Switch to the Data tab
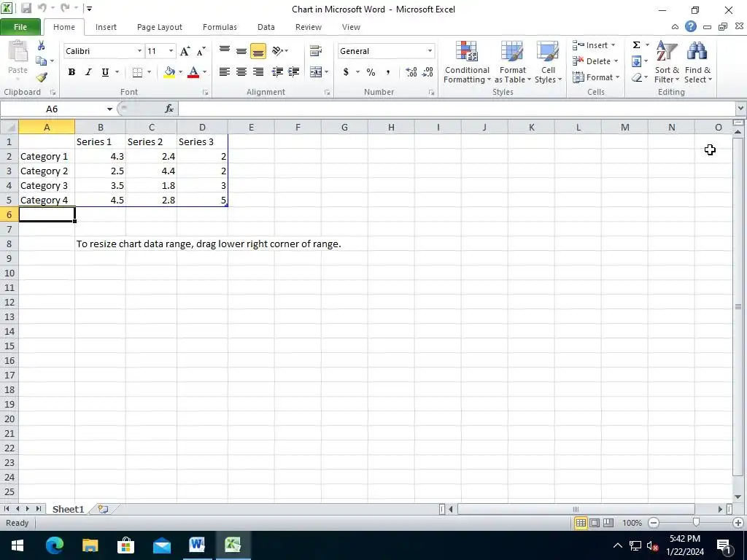Screen dimensions: 747x560 coord(266,27)
